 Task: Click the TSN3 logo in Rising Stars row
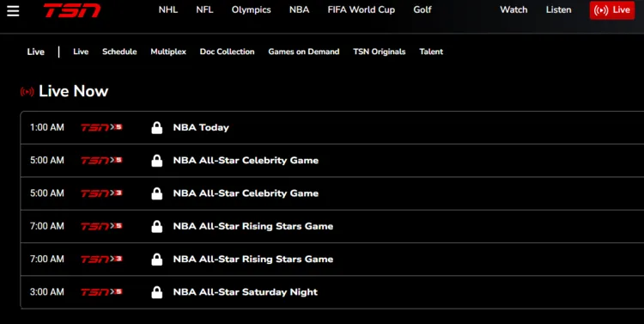pos(101,259)
